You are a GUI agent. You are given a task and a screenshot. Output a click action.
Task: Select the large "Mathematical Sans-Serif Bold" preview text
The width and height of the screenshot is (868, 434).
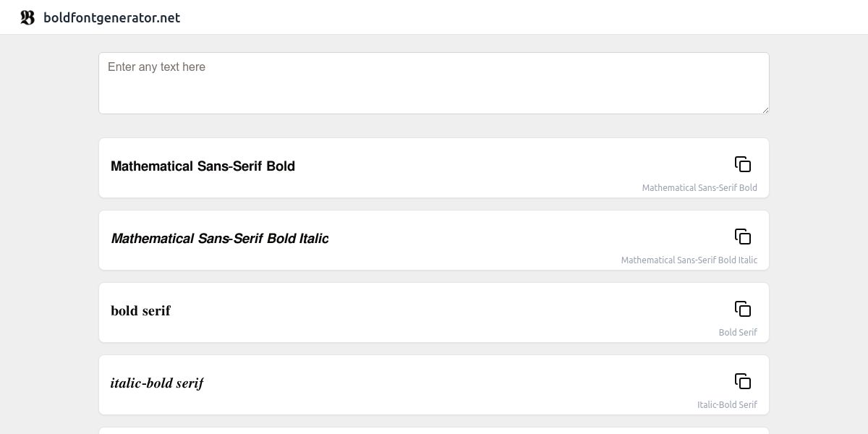(x=203, y=166)
